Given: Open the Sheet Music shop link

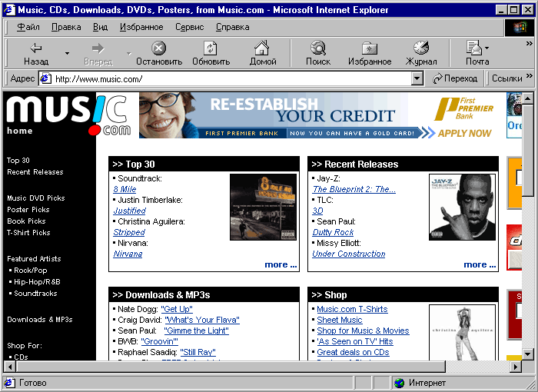Looking at the screenshot, I should tap(340, 320).
